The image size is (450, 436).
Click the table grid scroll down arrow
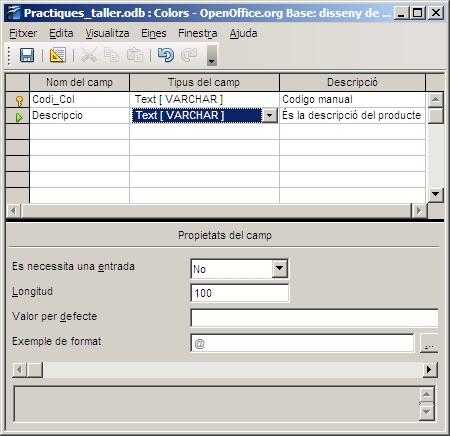[x=435, y=194]
